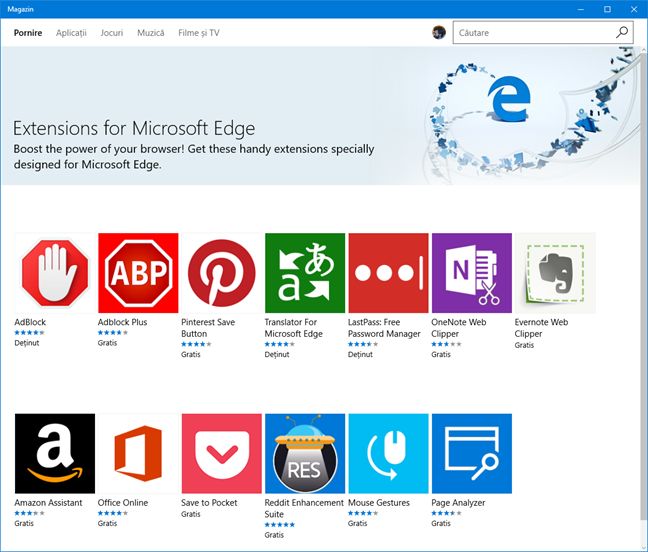Switch to the Filme și TV tab
This screenshot has height=552, width=648.
199,33
